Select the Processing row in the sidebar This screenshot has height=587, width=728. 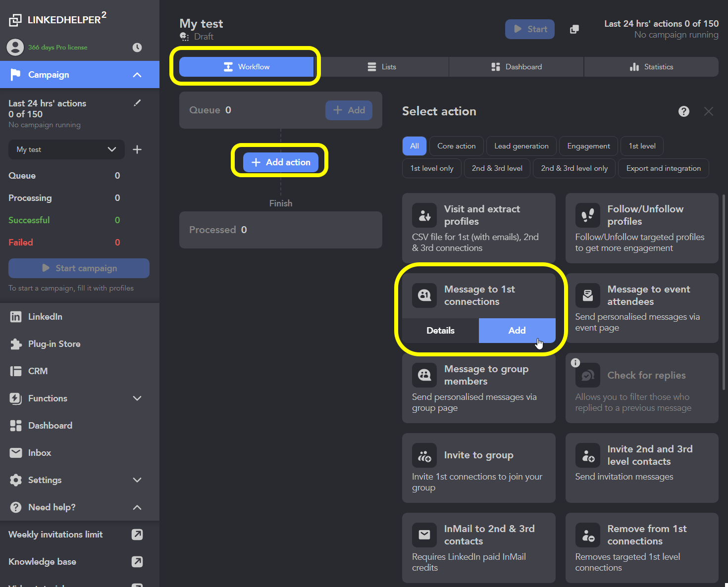click(x=64, y=198)
